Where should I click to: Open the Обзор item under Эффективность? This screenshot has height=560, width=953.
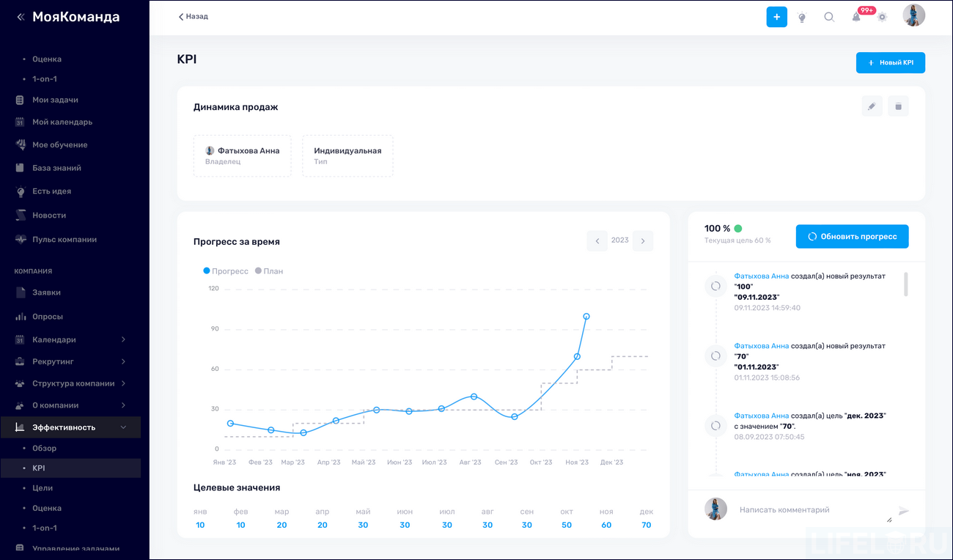pyautogui.click(x=45, y=448)
